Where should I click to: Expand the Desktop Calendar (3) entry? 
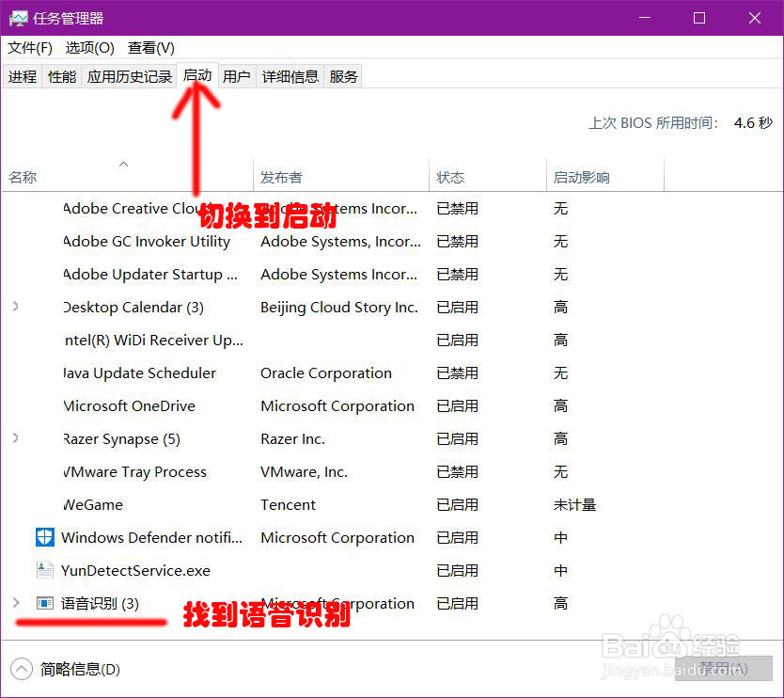[16, 307]
